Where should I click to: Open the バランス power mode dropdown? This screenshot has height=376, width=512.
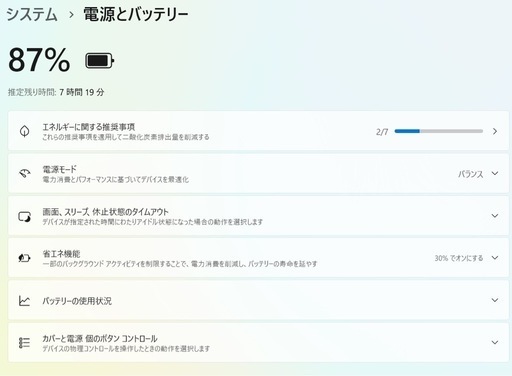pos(478,174)
